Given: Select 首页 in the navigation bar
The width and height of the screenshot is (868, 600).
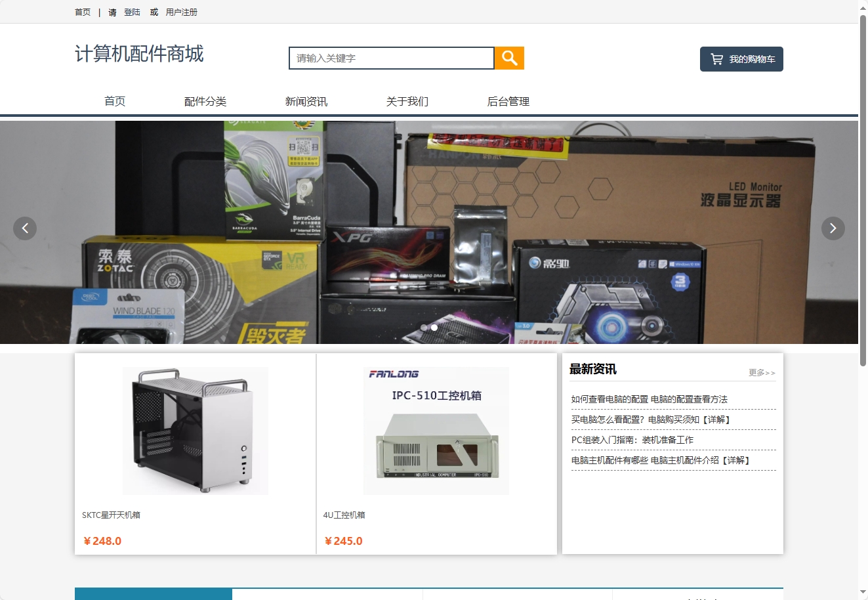Looking at the screenshot, I should point(114,101).
